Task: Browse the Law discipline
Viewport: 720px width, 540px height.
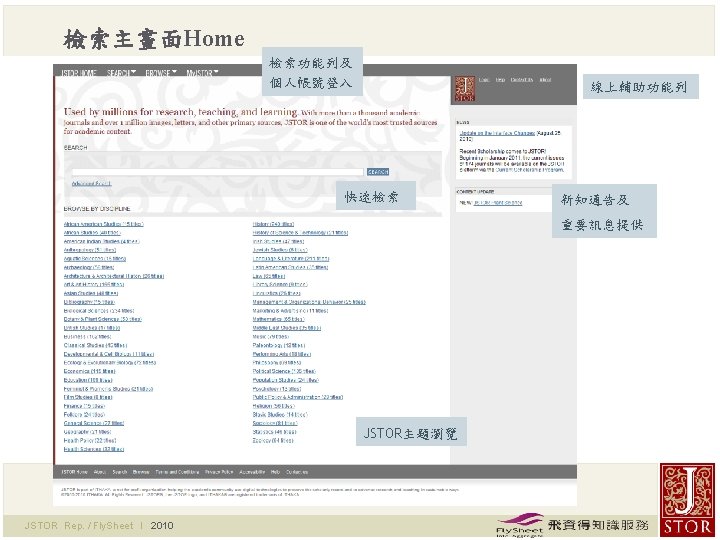Action: 269,276
